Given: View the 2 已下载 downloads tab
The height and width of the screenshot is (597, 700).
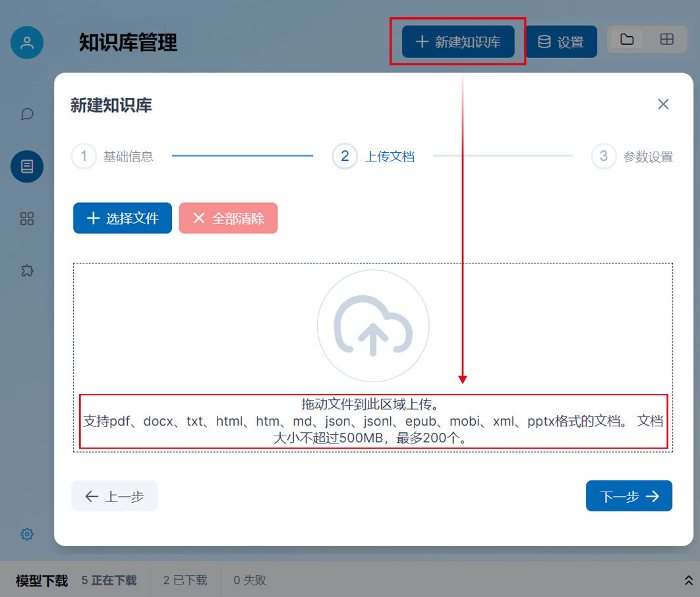Looking at the screenshot, I should coord(185,581).
